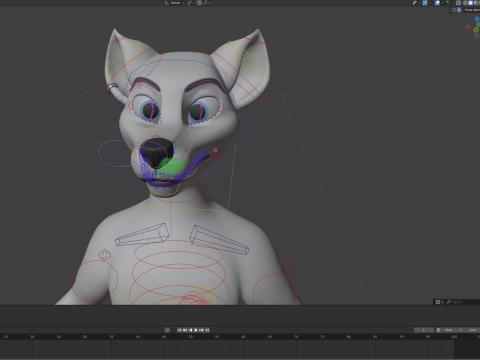480x360 pixels.
Task: Jump to previous keyframe
Action: [185, 330]
